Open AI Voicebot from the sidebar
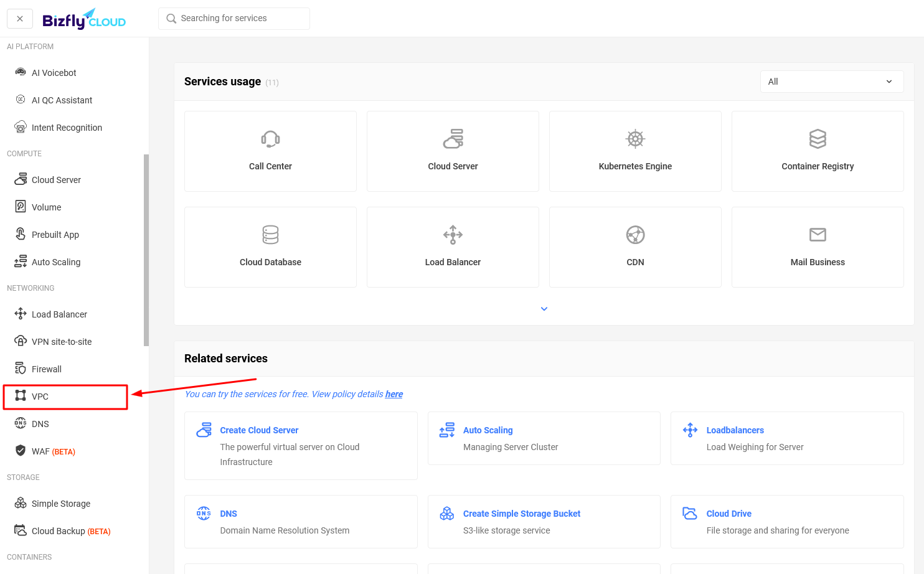Viewport: 924px width, 574px height. 54,73
